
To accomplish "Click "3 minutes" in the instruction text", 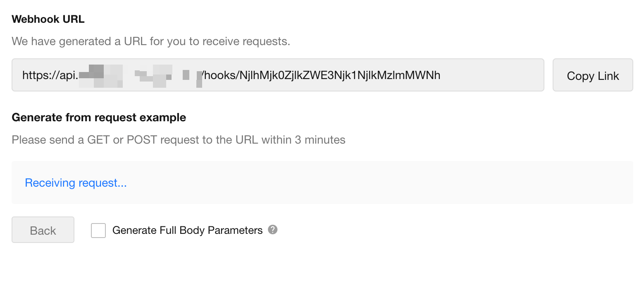I will coord(320,140).
